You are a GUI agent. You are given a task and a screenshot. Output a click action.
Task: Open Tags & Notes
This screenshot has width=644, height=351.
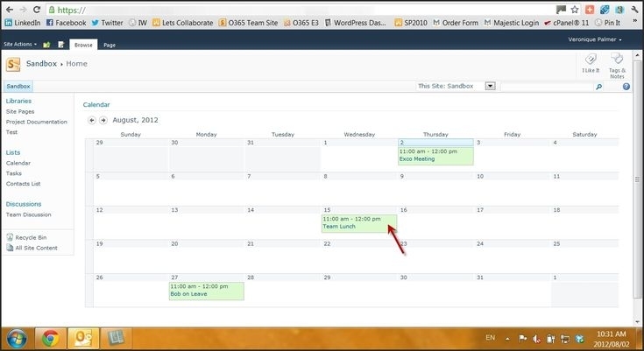[x=617, y=66]
